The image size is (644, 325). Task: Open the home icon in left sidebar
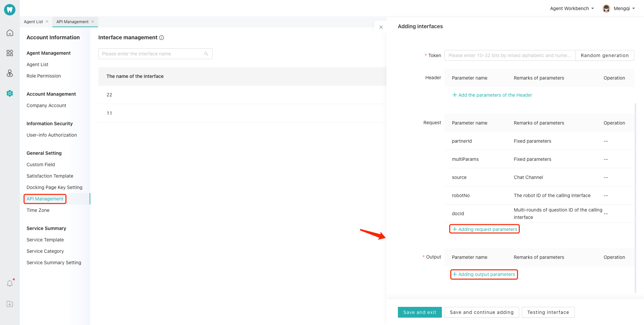(x=10, y=33)
